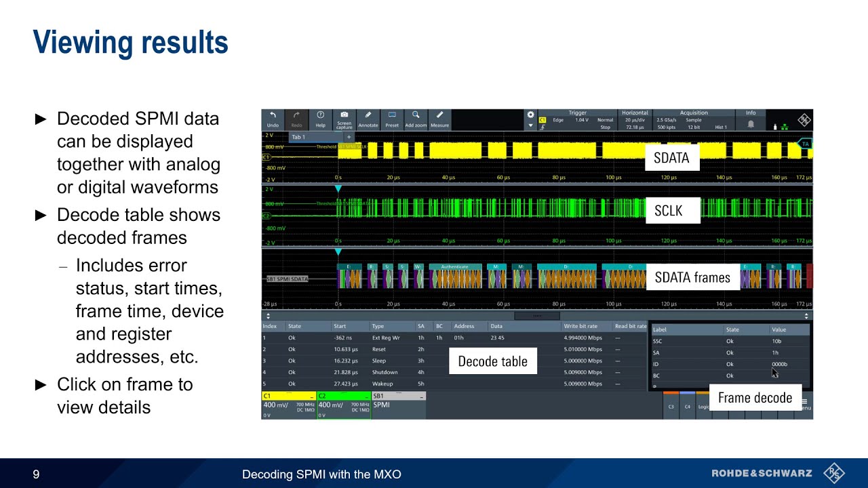Take a Screen capture
This screenshot has height=488, width=868.
[344, 119]
